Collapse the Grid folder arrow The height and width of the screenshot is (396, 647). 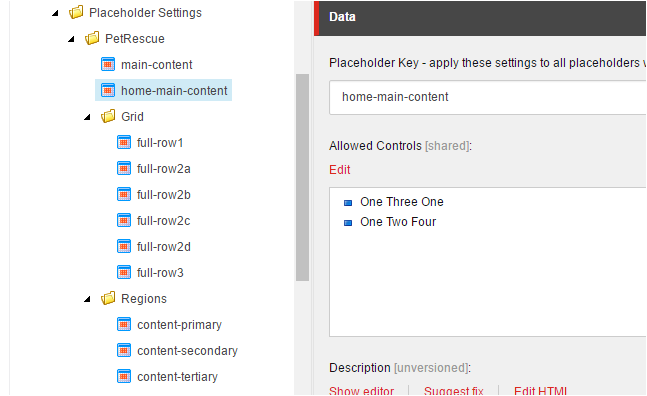click(87, 118)
